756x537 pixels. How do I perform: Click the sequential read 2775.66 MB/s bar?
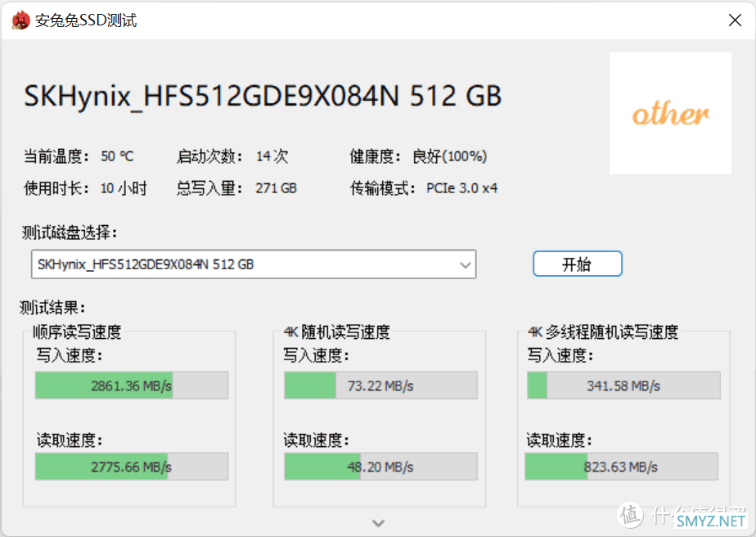point(132,466)
